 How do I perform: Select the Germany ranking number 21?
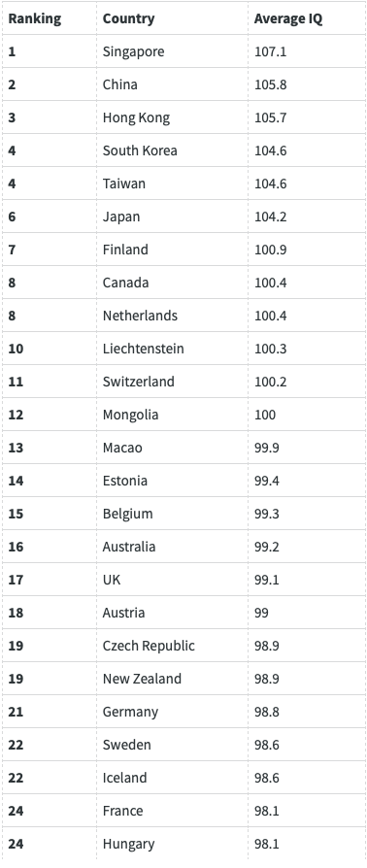pos(16,712)
